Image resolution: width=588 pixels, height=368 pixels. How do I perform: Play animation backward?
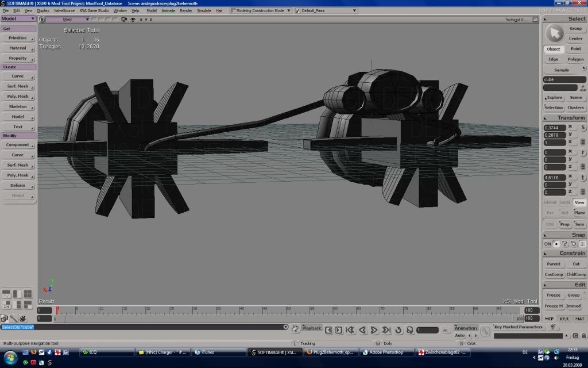[362, 330]
